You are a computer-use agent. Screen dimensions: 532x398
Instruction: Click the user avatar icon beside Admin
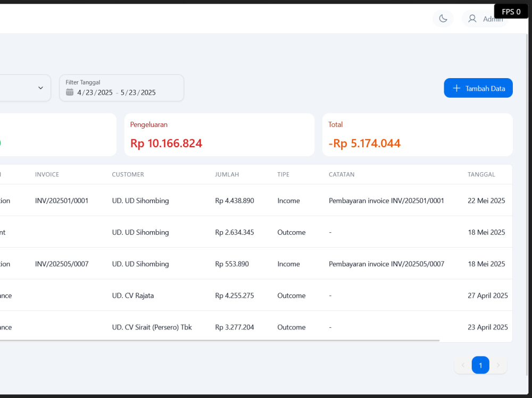(472, 19)
